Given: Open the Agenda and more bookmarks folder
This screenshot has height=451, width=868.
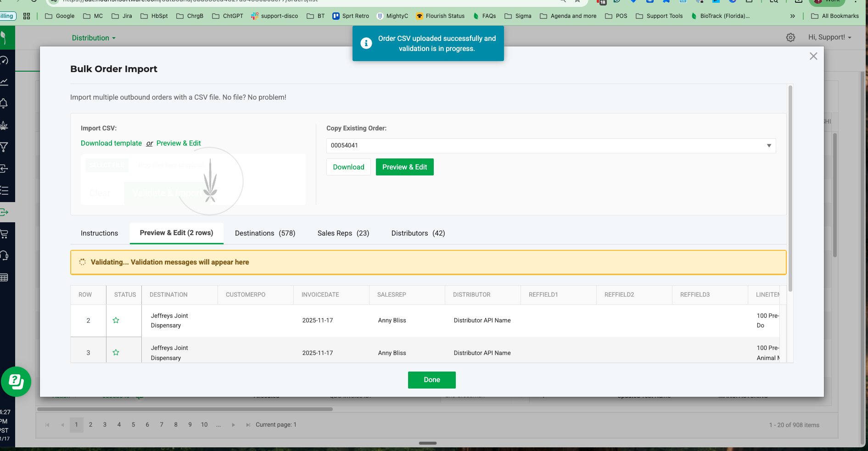Looking at the screenshot, I should pyautogui.click(x=568, y=16).
